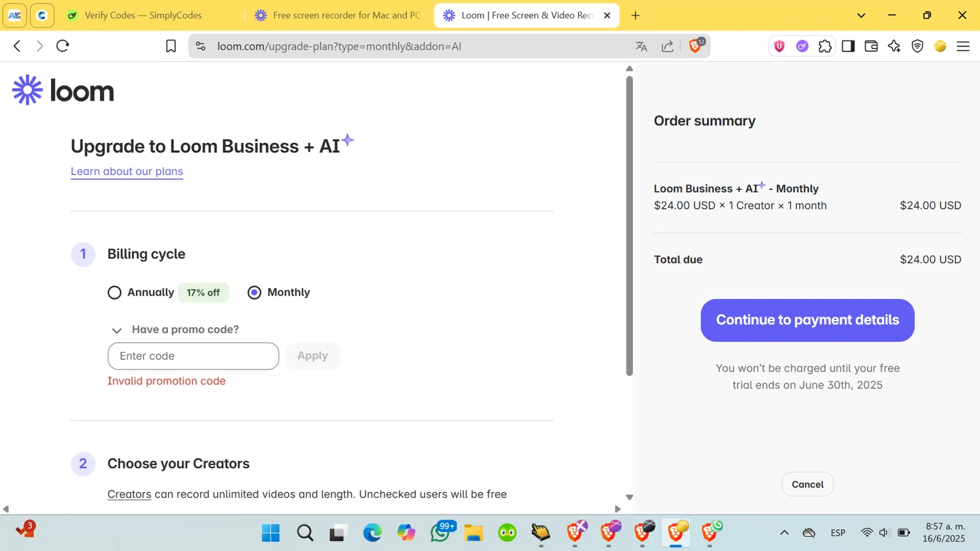Click the browser forward arrow

coord(40,46)
